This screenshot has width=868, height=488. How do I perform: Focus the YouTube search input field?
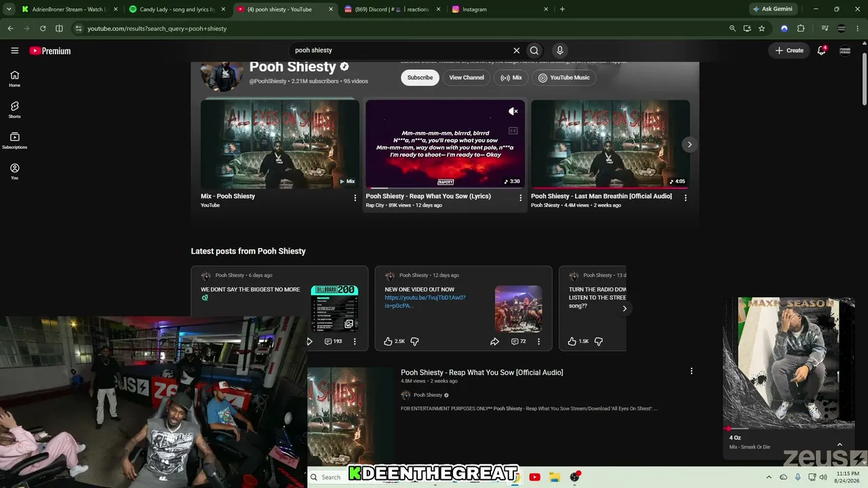coord(400,50)
